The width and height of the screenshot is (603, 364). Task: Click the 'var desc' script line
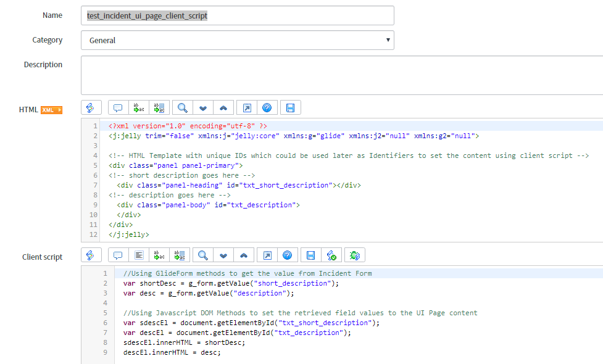[x=209, y=293]
